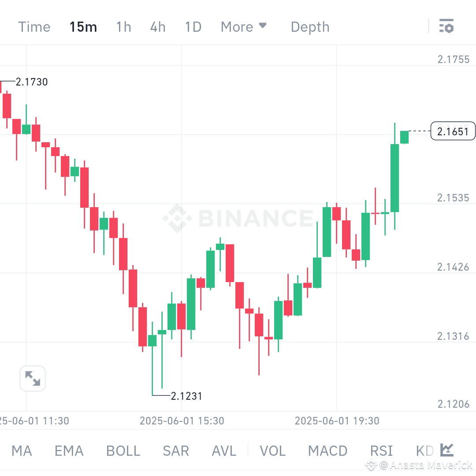Click the Time interval option
This screenshot has height=476, width=476.
34,26
